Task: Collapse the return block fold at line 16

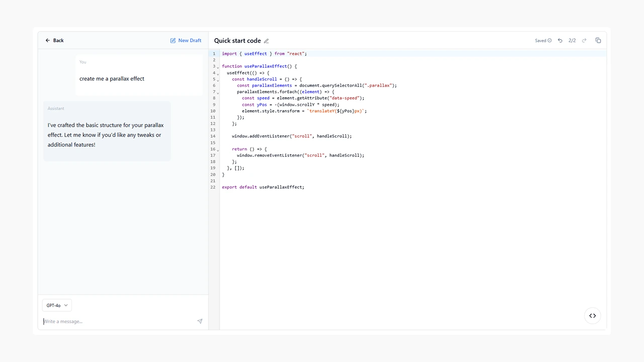Action: click(x=218, y=150)
